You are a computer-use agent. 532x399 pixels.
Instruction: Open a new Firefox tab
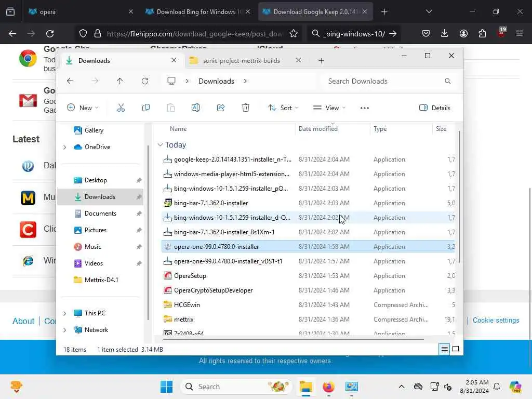(x=384, y=12)
